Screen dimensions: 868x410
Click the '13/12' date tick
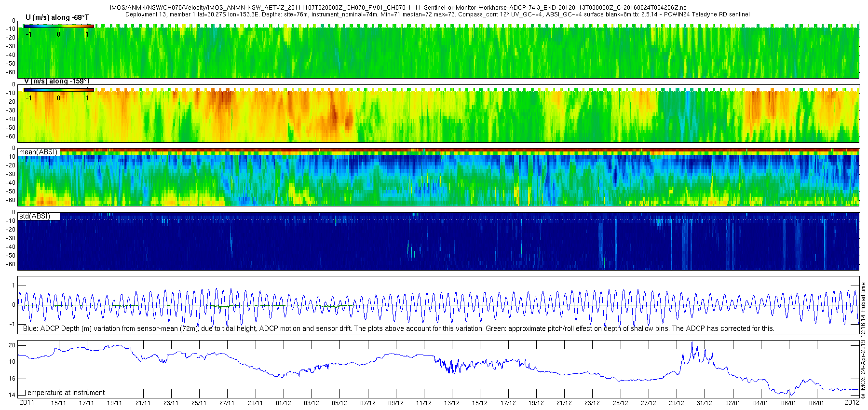click(451, 403)
